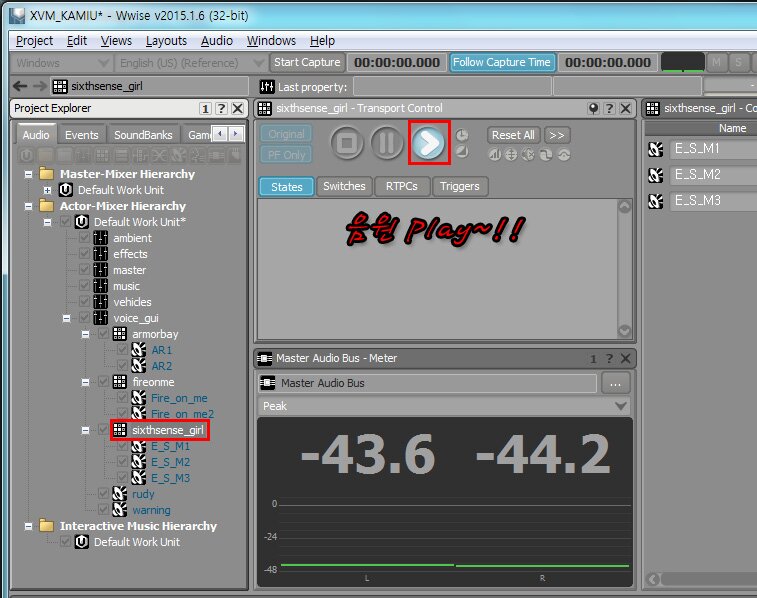757x598 pixels.
Task: Pause playback in Transport Control
Action: pyautogui.click(x=387, y=143)
